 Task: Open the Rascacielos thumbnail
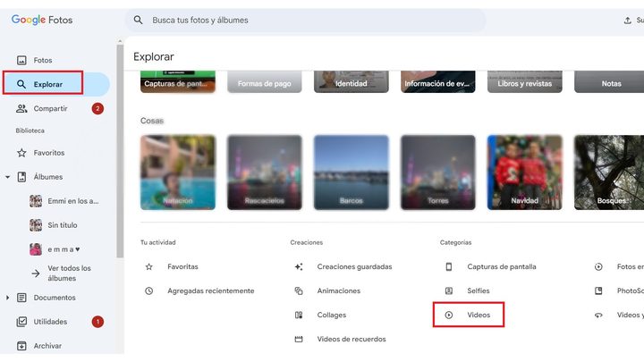[265, 173]
